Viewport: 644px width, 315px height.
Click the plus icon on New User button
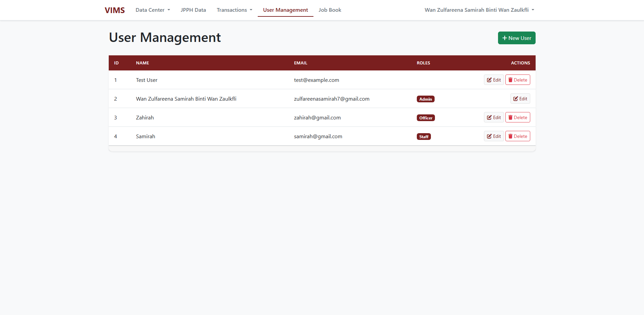tap(504, 38)
